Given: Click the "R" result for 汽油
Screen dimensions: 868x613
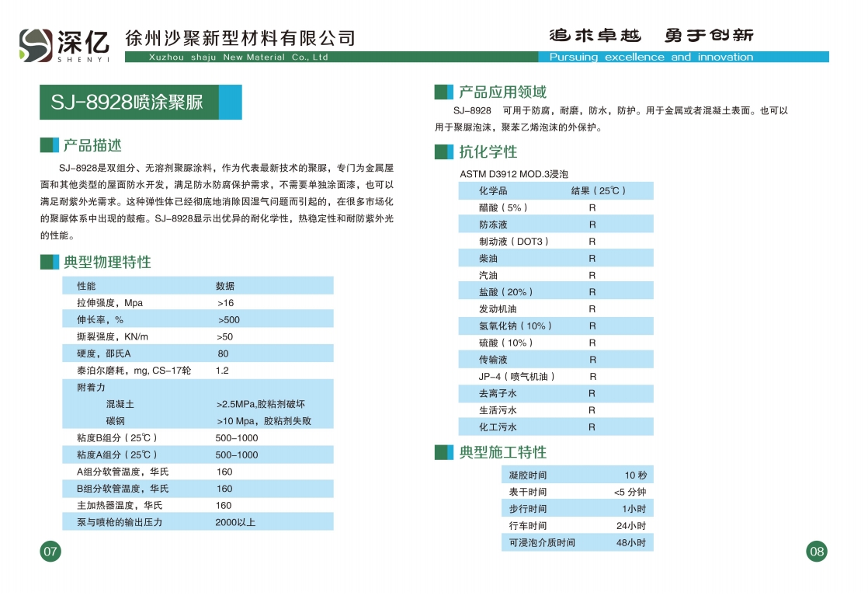Looking at the screenshot, I should pos(592,275).
